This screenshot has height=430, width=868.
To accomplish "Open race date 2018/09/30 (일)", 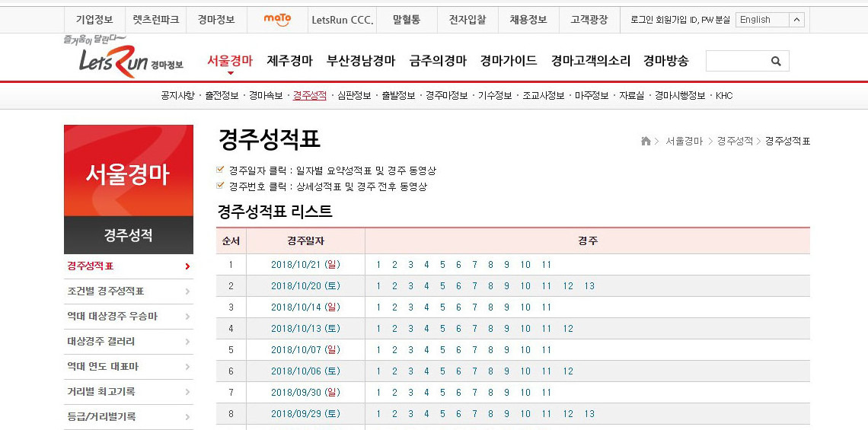I will tap(305, 393).
